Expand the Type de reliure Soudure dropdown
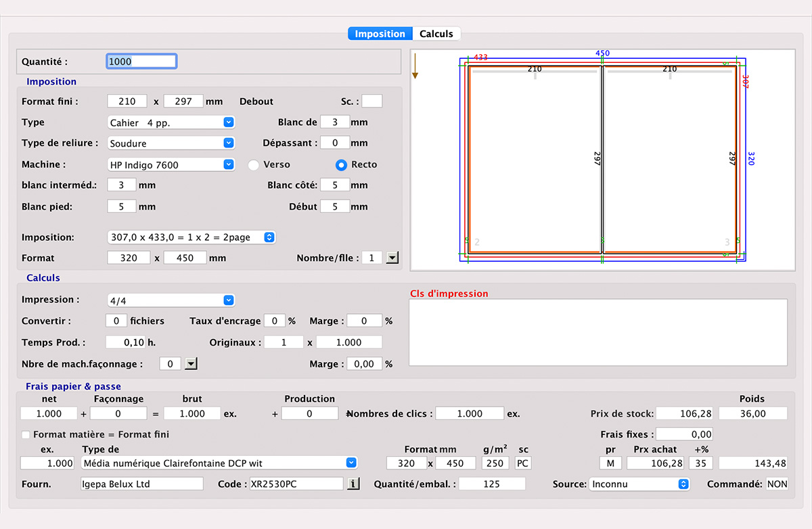The height and width of the screenshot is (529, 812). tap(171, 143)
